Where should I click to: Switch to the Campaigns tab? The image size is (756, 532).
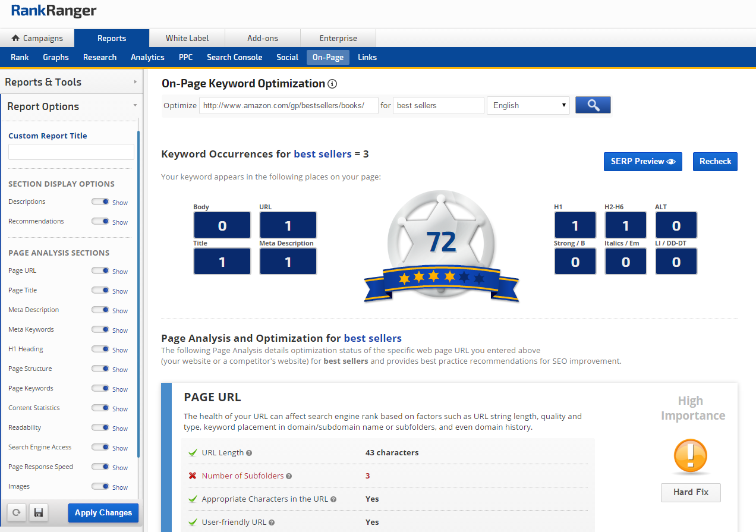click(x=37, y=38)
